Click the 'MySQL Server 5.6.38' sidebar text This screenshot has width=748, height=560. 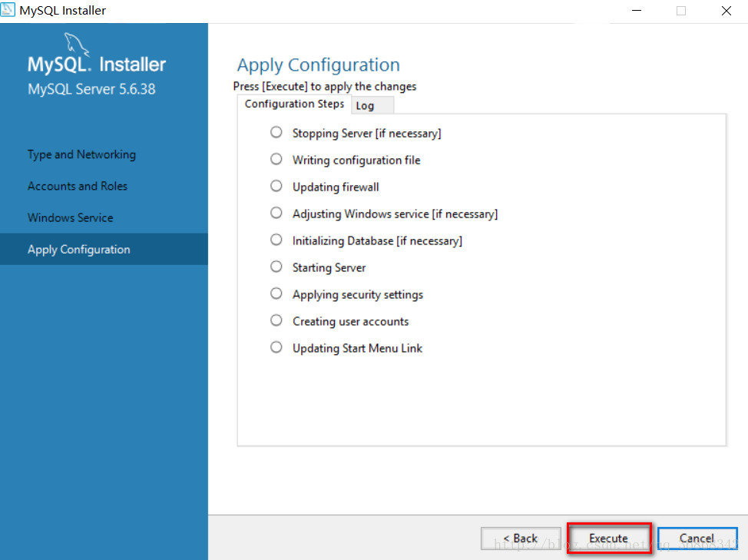pos(91,89)
